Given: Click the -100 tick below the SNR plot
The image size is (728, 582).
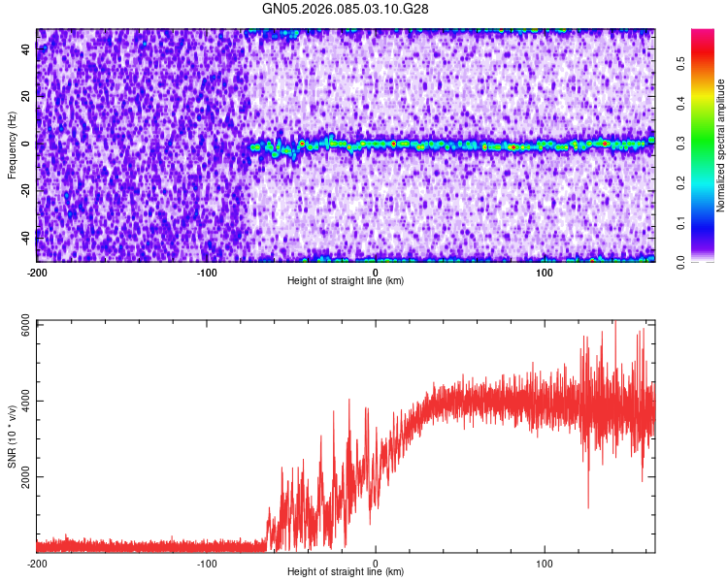Looking at the screenshot, I should point(207,563).
